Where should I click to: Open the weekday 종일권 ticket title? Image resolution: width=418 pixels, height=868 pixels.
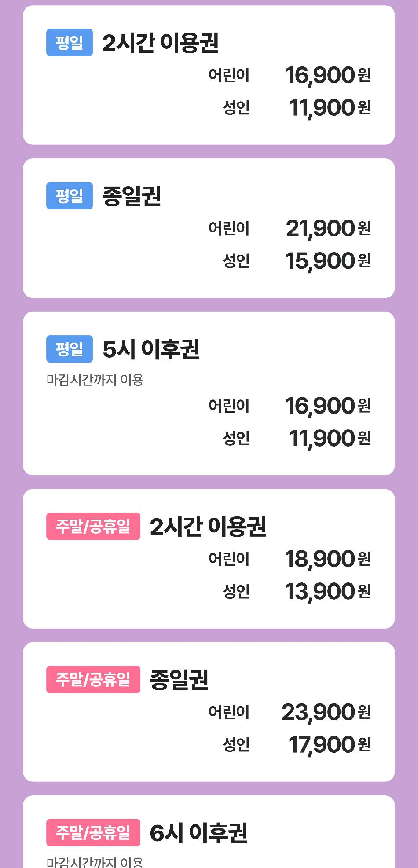131,196
